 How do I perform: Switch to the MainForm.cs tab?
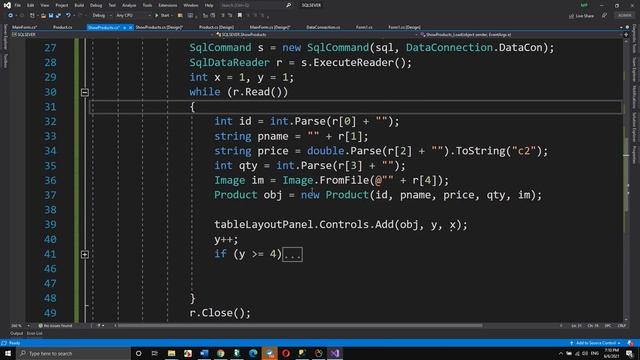[24, 27]
